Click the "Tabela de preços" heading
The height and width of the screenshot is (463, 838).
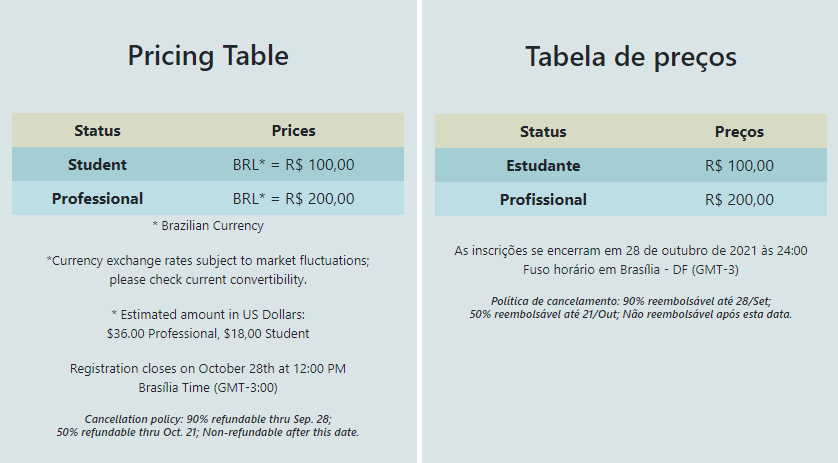click(631, 58)
